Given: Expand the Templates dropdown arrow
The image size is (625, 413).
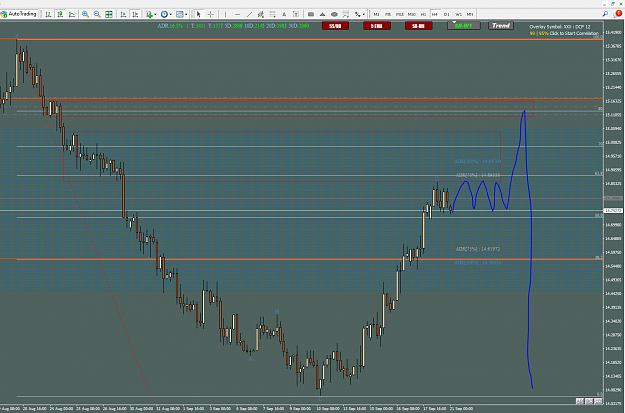Looking at the screenshot, I should [186, 14].
